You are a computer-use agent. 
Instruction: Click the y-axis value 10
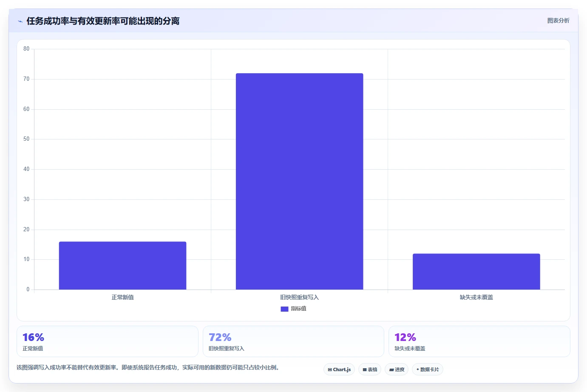pos(26,259)
